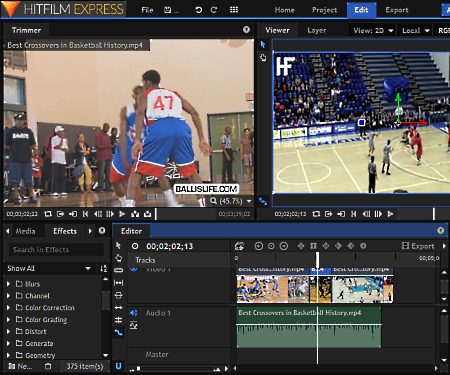Redo the last undone action
The height and width of the screenshot is (375, 450).
click(214, 10)
